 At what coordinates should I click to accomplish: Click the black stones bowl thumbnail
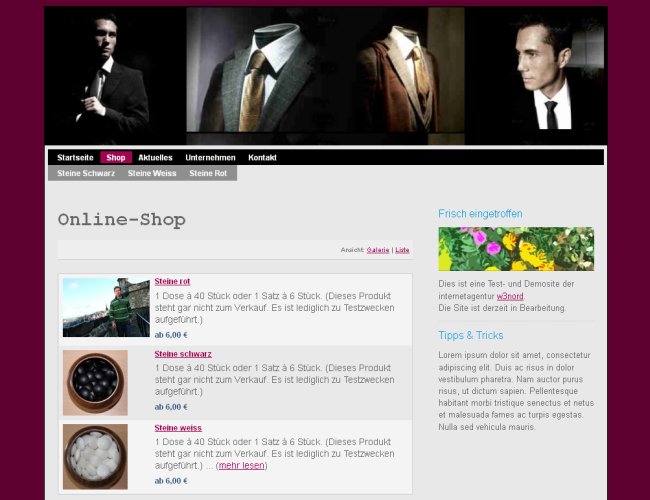pos(95,383)
